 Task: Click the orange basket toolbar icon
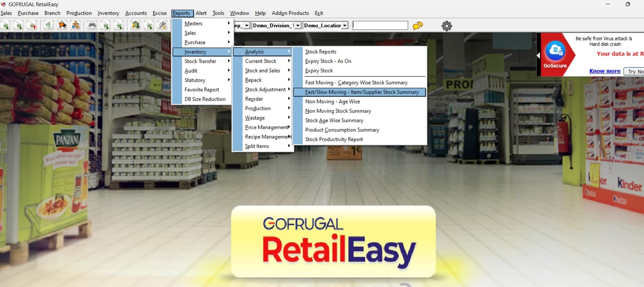point(62,25)
